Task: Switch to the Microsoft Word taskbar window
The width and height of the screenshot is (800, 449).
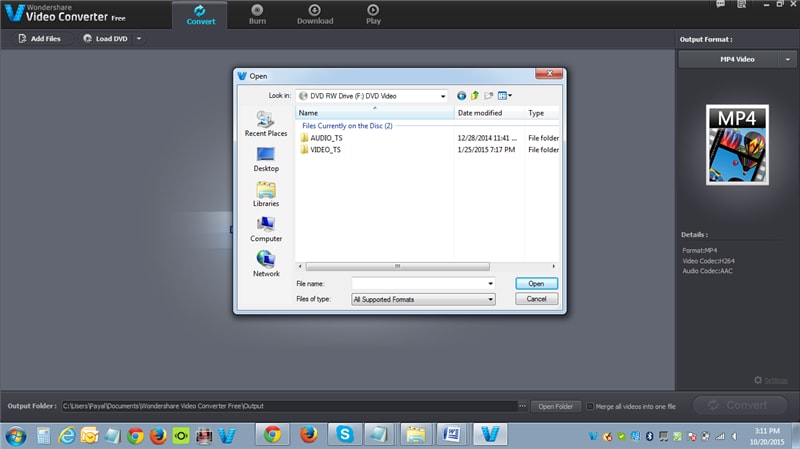Action: [452, 435]
